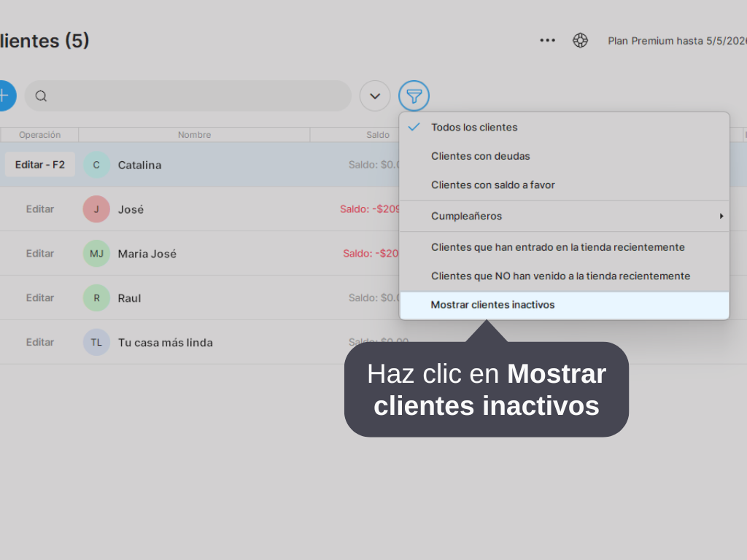Click Raul's saldo value
The width and height of the screenshot is (747, 560).
pos(374,297)
